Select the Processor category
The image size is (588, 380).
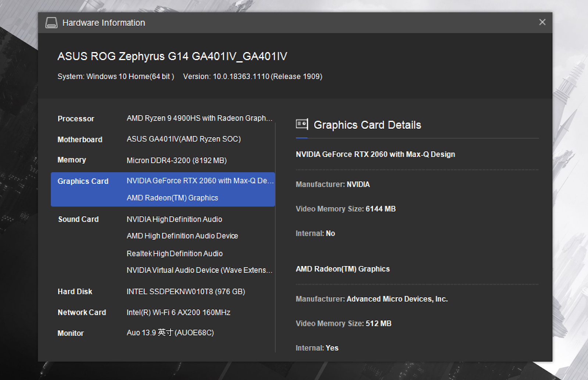pos(76,119)
